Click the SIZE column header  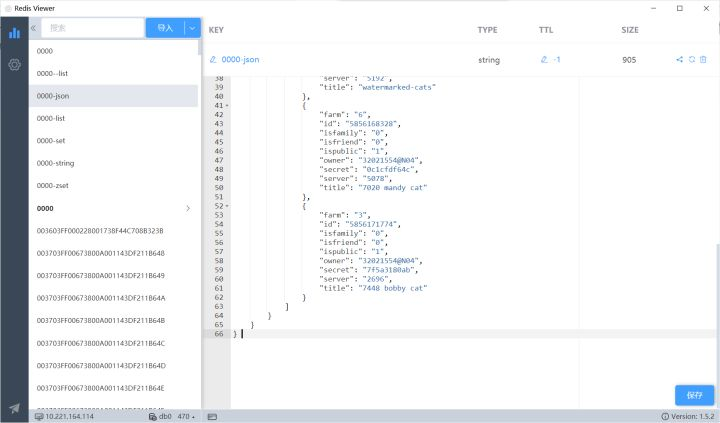(x=630, y=30)
